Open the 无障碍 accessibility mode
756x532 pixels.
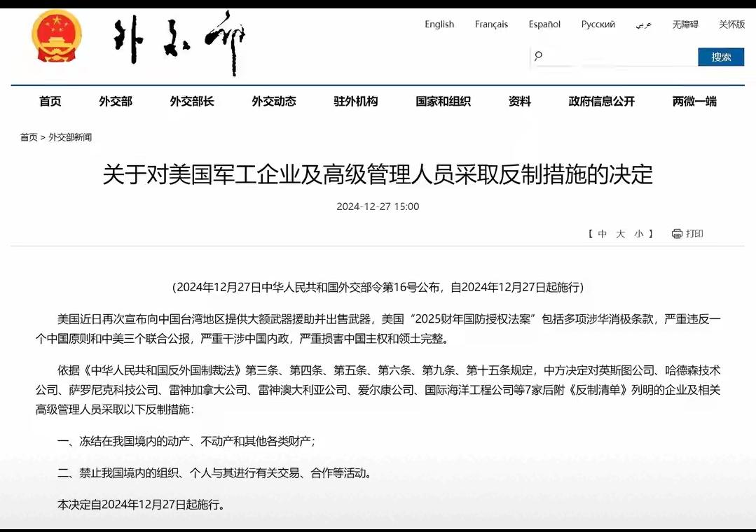(685, 24)
